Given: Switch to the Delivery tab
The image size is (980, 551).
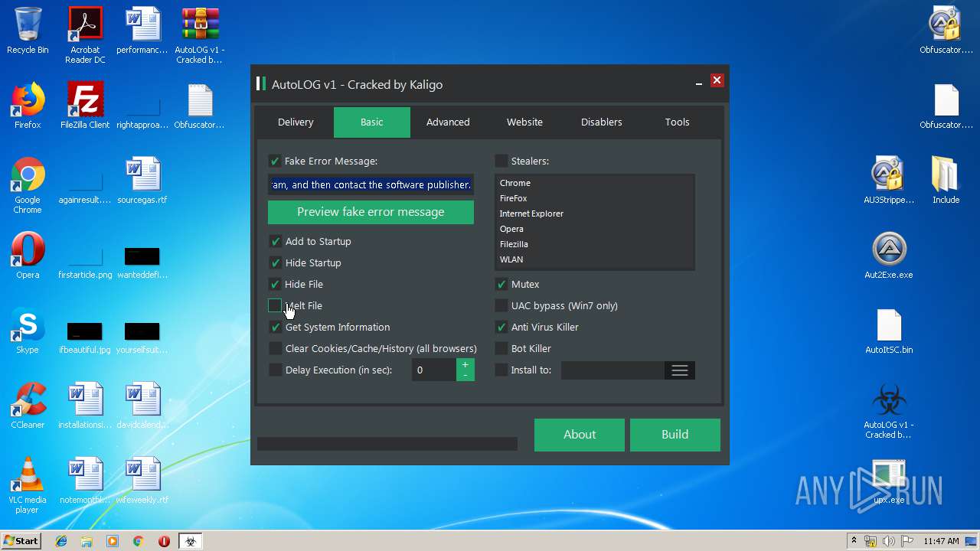Looking at the screenshot, I should click(x=296, y=122).
